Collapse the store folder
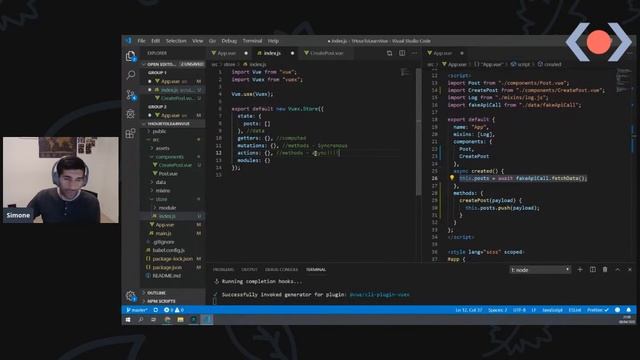The image size is (640, 360). pyautogui.click(x=162, y=199)
